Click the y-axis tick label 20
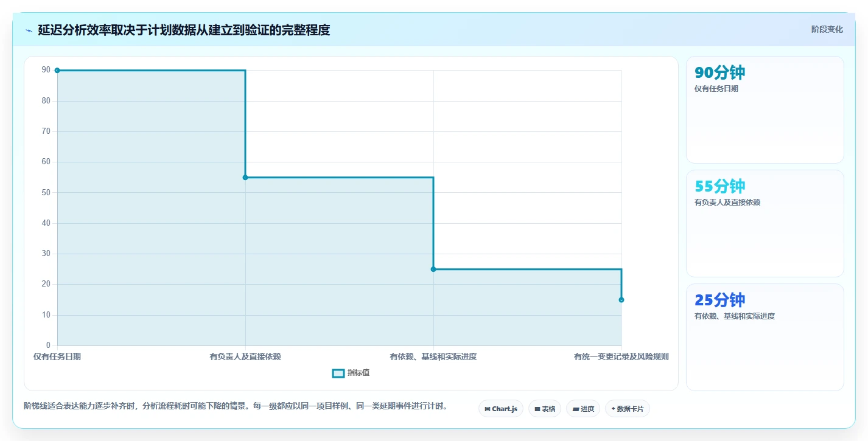The width and height of the screenshot is (868, 441). [46, 284]
